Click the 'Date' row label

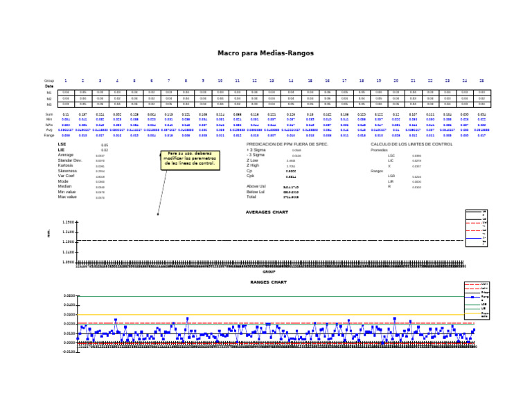coord(49,86)
